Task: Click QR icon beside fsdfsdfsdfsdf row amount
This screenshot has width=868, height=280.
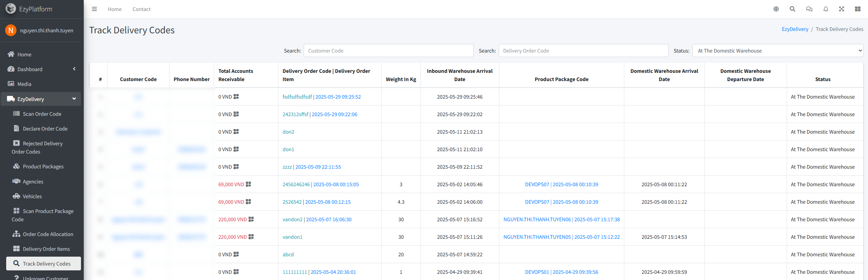Action: point(236,97)
